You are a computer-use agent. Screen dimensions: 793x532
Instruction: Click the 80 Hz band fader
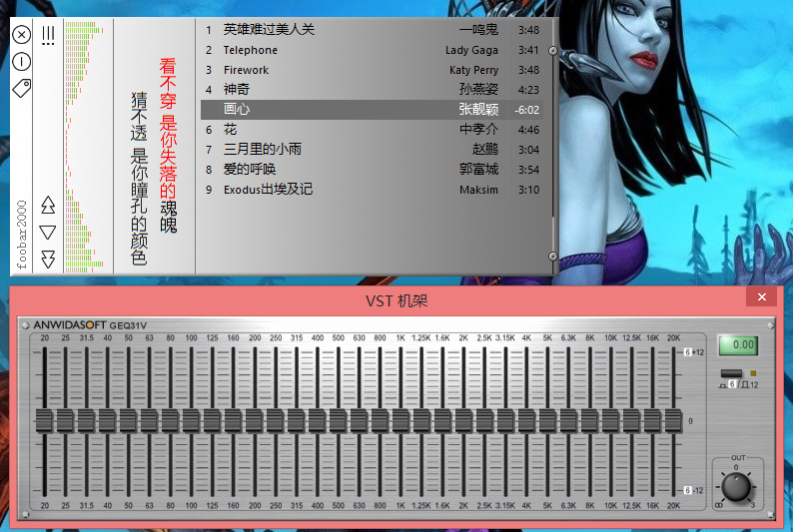(x=171, y=421)
